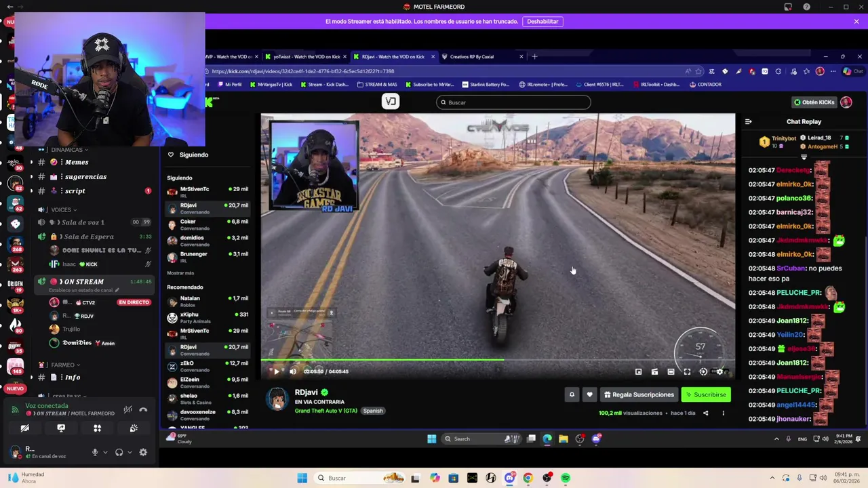Enter fullscreen in Kick video player
Screen dimensions: 868x488
click(x=687, y=371)
